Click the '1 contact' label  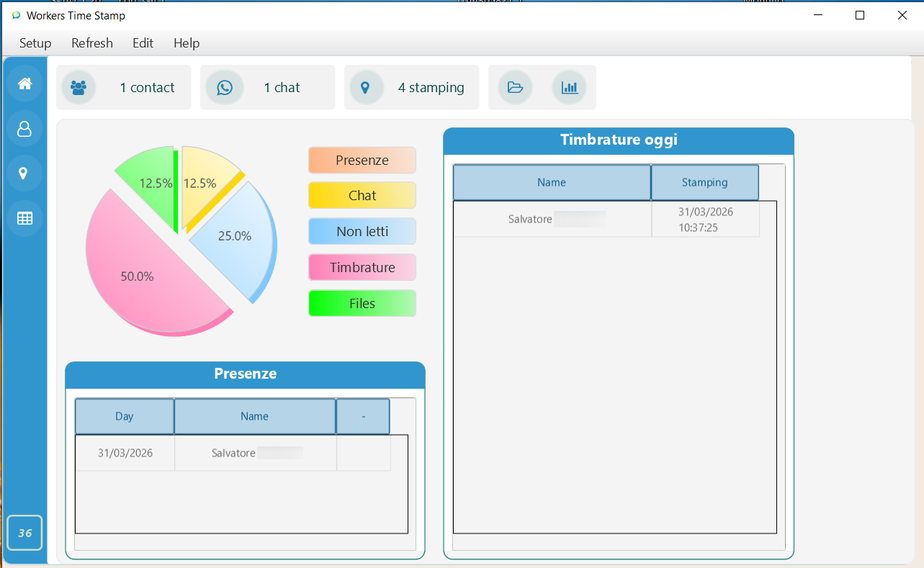coord(147,88)
